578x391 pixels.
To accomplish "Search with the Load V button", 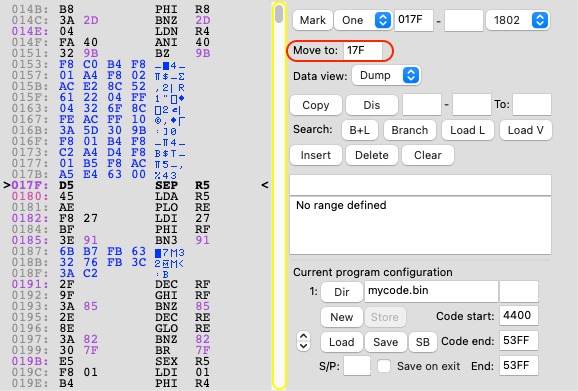I will pos(525,130).
